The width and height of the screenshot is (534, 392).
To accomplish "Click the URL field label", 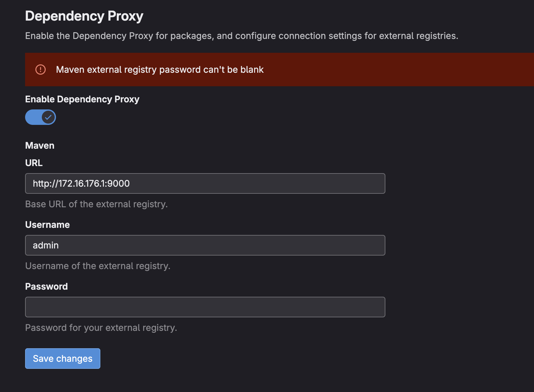I will tap(34, 163).
